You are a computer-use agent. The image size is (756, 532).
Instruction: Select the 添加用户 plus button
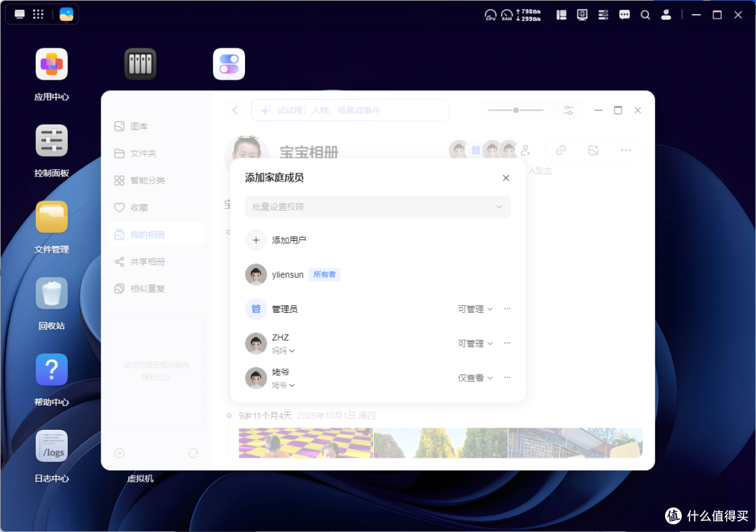click(x=256, y=240)
